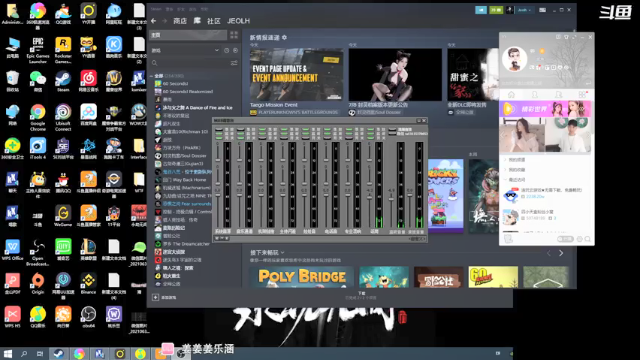Expand the up-next shelf dropdown in Steam
Image resolution: width=640 pixels, height=360 pixels.
pyautogui.click(x=282, y=253)
